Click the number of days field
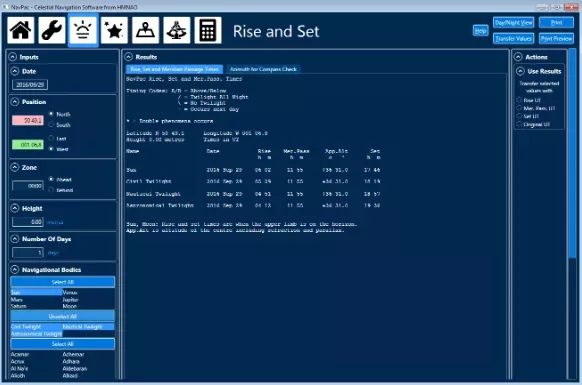 [x=28, y=252]
